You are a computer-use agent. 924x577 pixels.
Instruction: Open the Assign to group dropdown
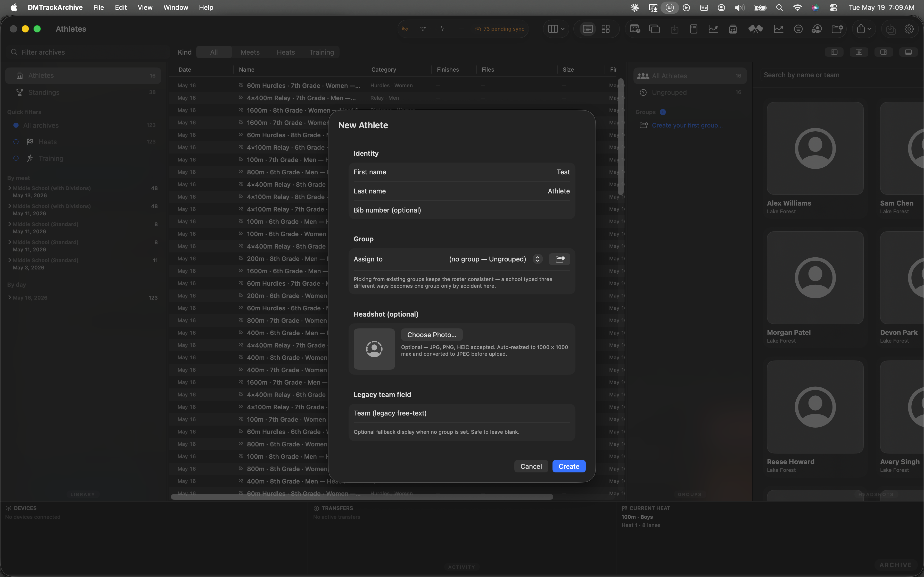point(495,259)
